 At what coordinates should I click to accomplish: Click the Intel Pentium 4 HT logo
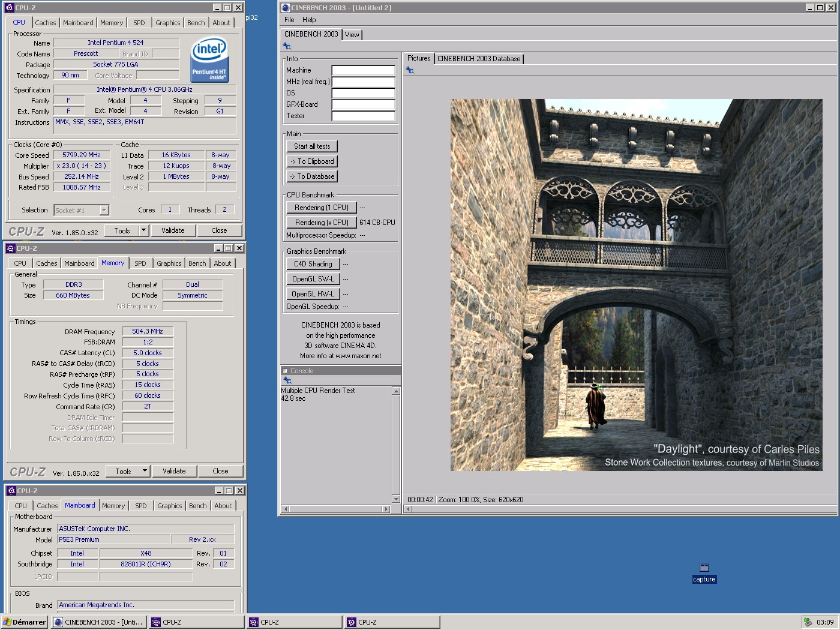click(x=209, y=60)
